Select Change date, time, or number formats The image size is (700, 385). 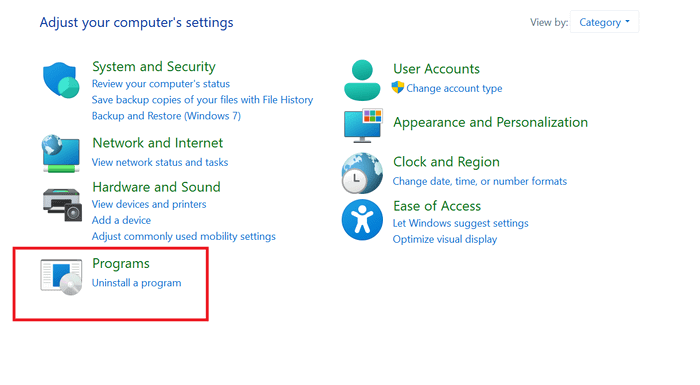coord(480,181)
